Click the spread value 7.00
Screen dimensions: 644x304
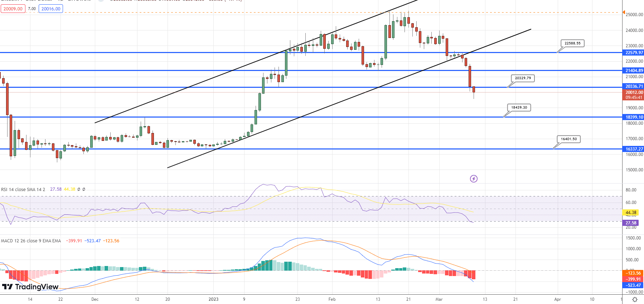click(32, 9)
